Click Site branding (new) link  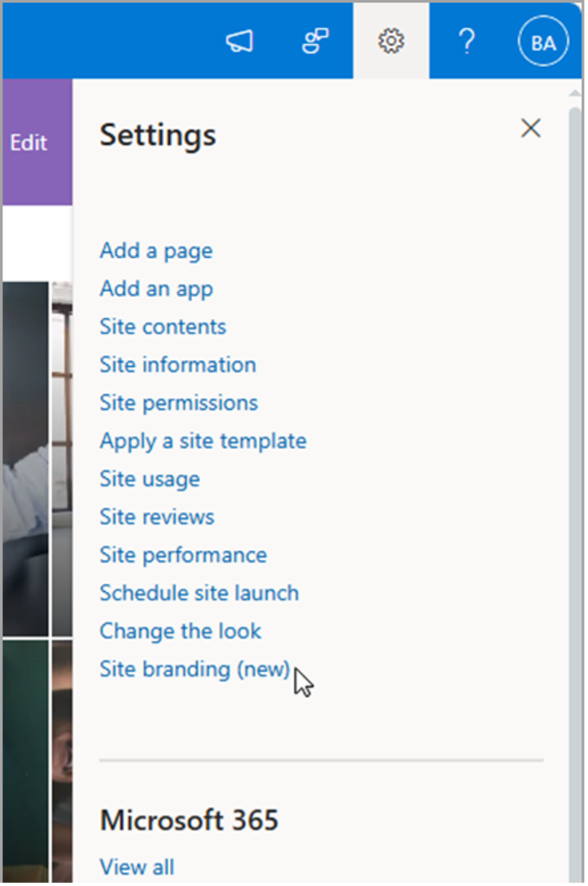[x=194, y=669]
